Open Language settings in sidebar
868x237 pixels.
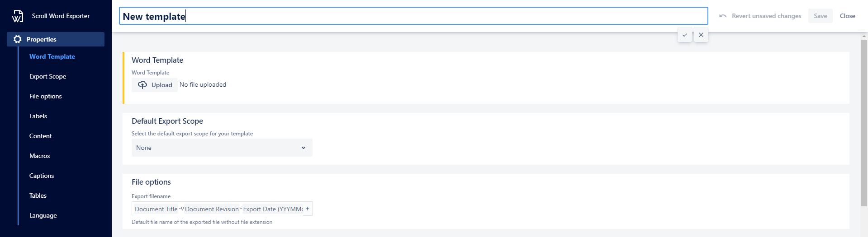43,215
